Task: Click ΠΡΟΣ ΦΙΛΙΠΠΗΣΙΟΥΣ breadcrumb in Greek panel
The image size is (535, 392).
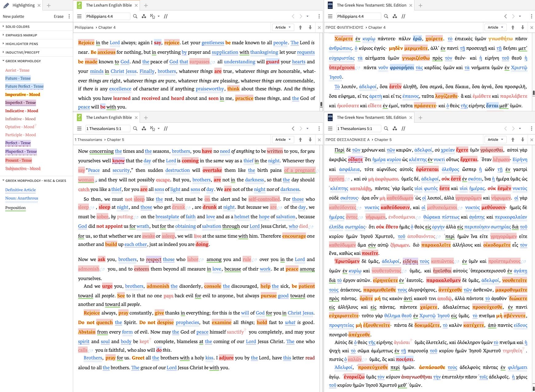Action: click(345, 27)
